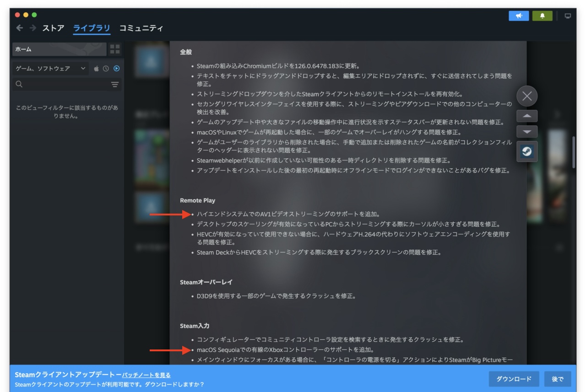
Task: Open the notifications bell icon
Action: 543,16
